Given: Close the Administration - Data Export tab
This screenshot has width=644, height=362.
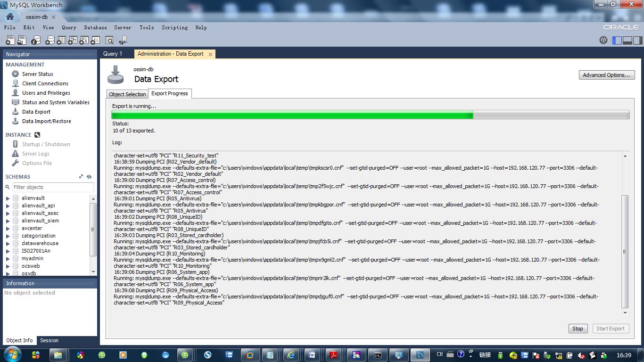Looking at the screenshot, I should (x=210, y=54).
